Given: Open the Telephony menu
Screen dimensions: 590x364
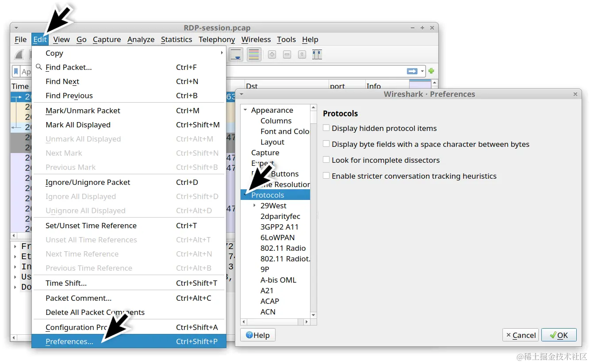Looking at the screenshot, I should [217, 39].
